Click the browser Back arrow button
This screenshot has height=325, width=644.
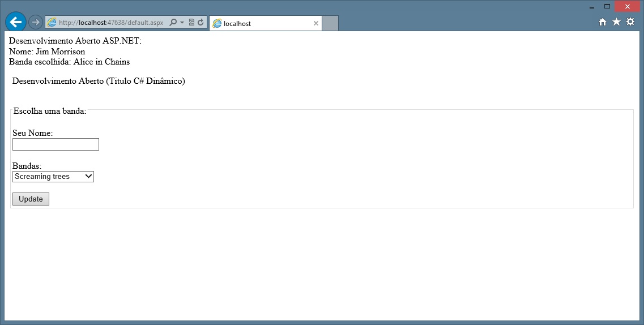[x=15, y=22]
